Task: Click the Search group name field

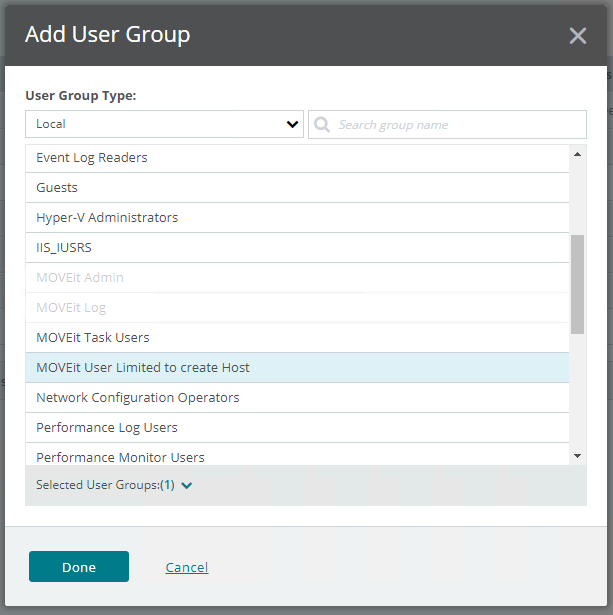Action: pos(447,124)
